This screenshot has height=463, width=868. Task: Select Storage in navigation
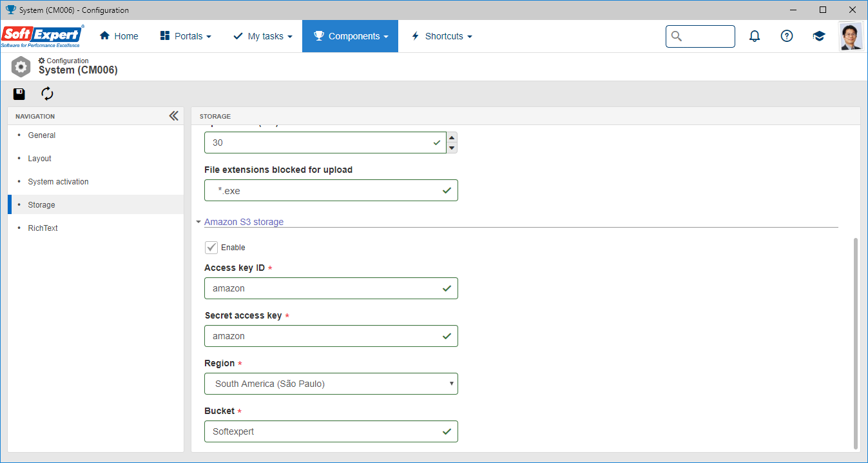(x=96, y=205)
